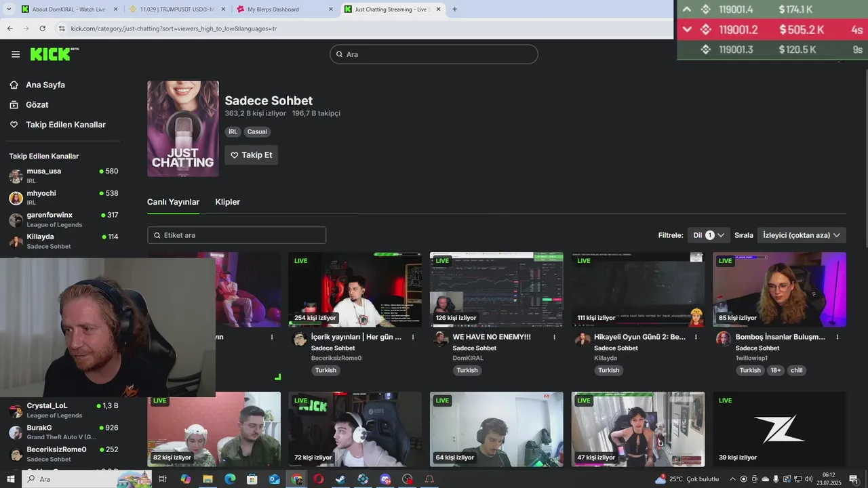Show hidden system tray icons

coord(734,479)
